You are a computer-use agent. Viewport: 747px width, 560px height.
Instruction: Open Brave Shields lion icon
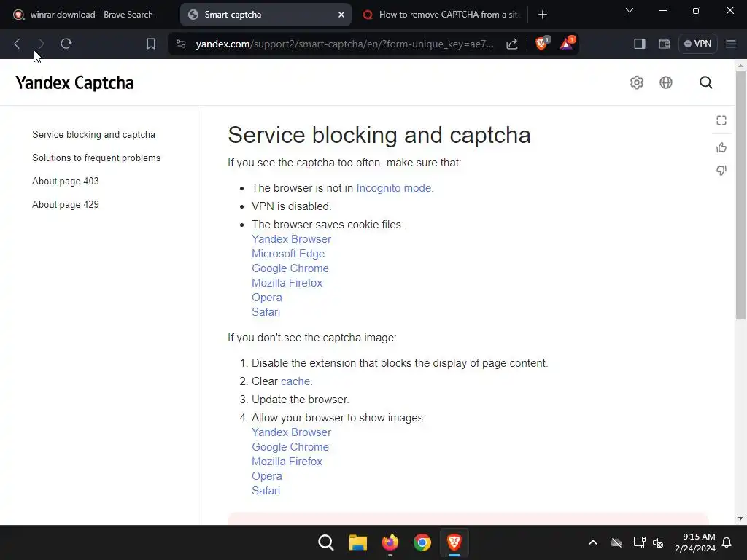542,43
